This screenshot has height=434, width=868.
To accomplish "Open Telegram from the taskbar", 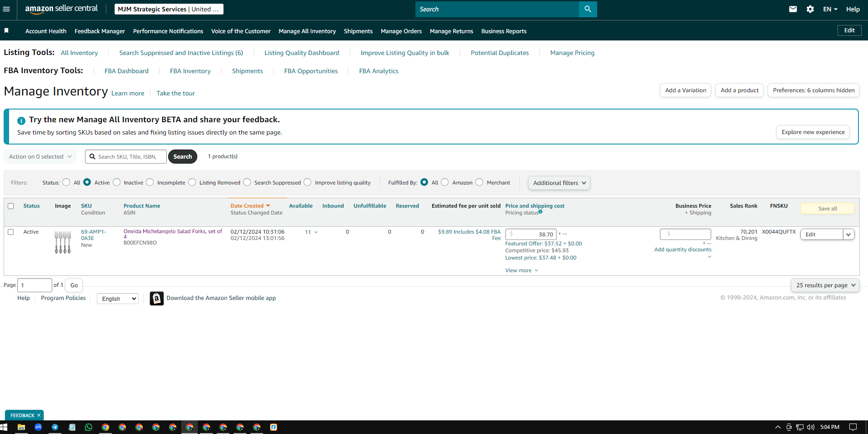I will (x=55, y=427).
